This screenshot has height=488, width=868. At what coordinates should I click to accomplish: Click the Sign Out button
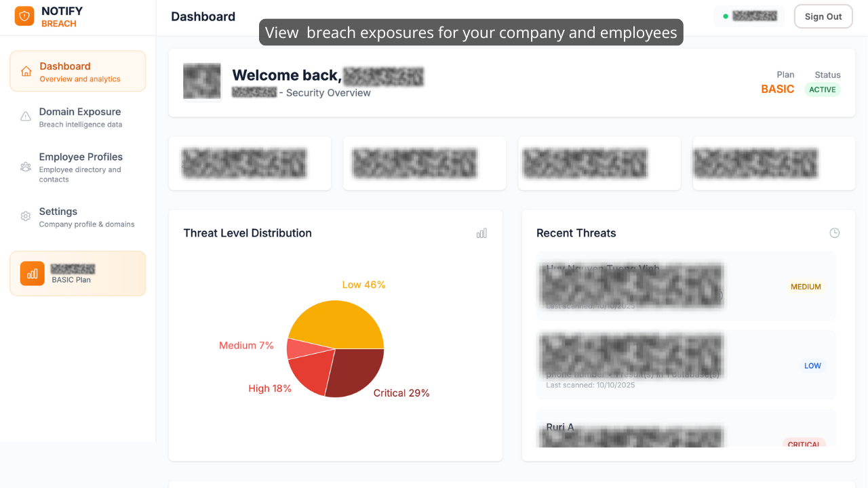point(823,16)
